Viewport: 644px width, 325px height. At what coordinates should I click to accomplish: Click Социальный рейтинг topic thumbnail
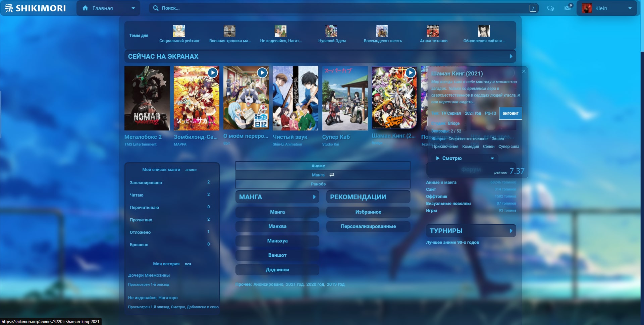(179, 31)
